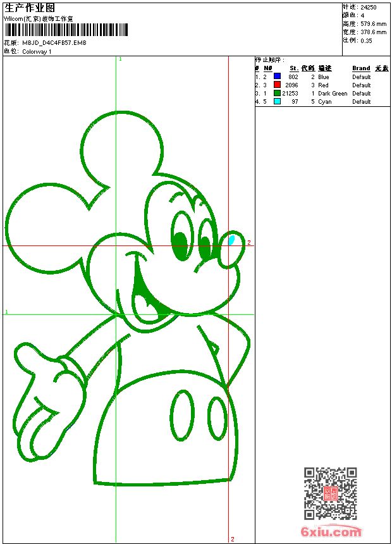Click the 'Dark Green' description text
This screenshot has height=544, width=392.
coord(333,94)
